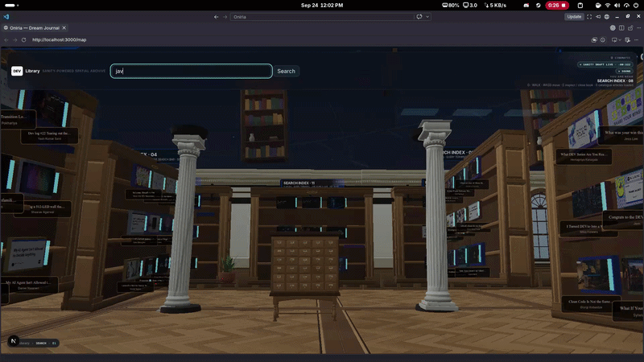Click the device screen icon in the preview toolbar
This screenshot has width=644, height=362.
(x=614, y=39)
